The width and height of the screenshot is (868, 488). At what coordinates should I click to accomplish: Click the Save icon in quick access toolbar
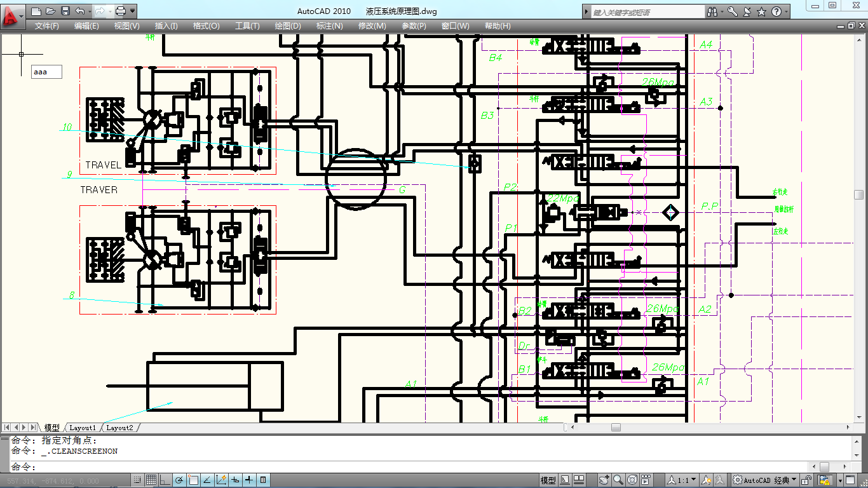click(x=65, y=11)
